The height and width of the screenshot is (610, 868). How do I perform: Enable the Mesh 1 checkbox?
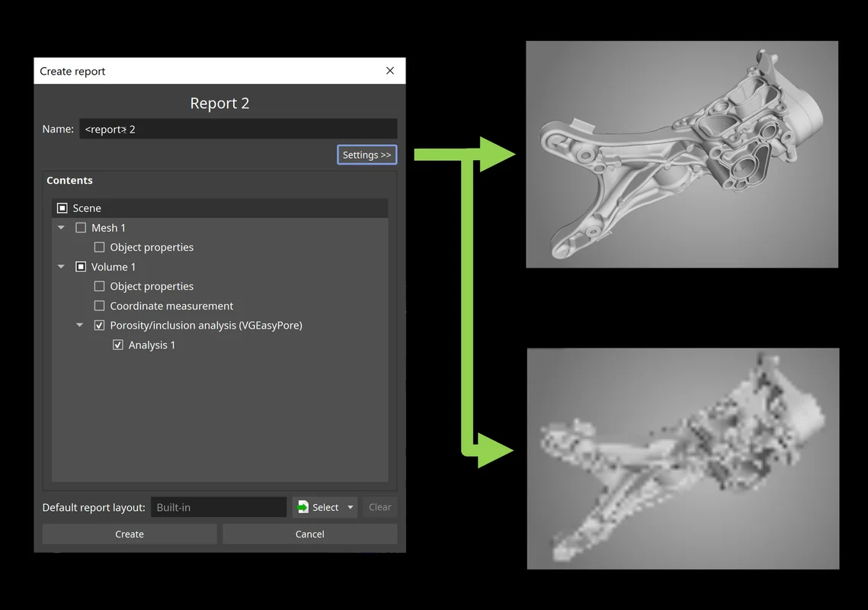81,228
